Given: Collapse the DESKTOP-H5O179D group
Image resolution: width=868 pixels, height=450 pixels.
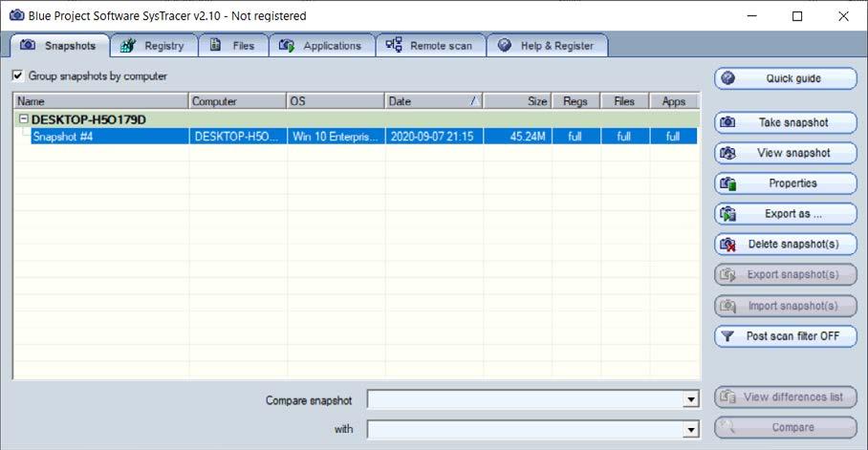Looking at the screenshot, I should pyautogui.click(x=23, y=119).
